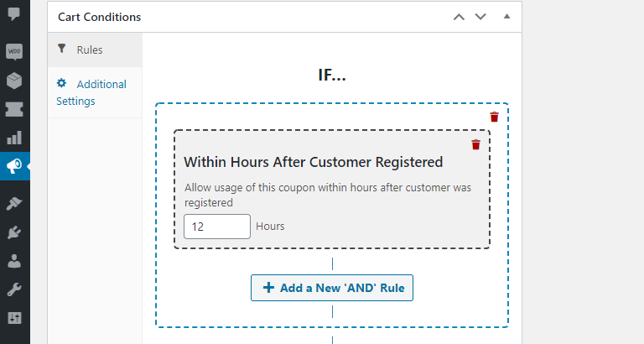The width and height of the screenshot is (644, 344).
Task: Open the Products menu box icon
Action: point(14,81)
